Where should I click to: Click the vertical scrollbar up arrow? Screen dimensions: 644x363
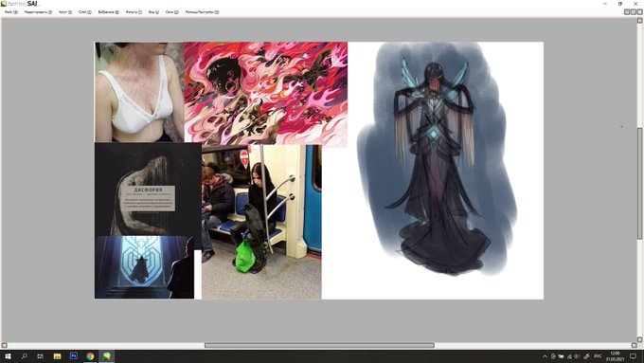pos(639,21)
